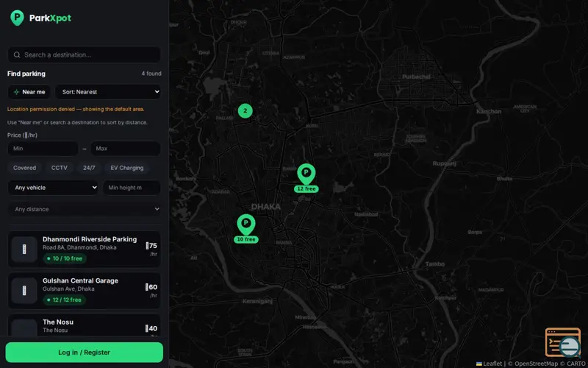
Task: Open the Gulshan Central Garage listing
Action: (84, 290)
